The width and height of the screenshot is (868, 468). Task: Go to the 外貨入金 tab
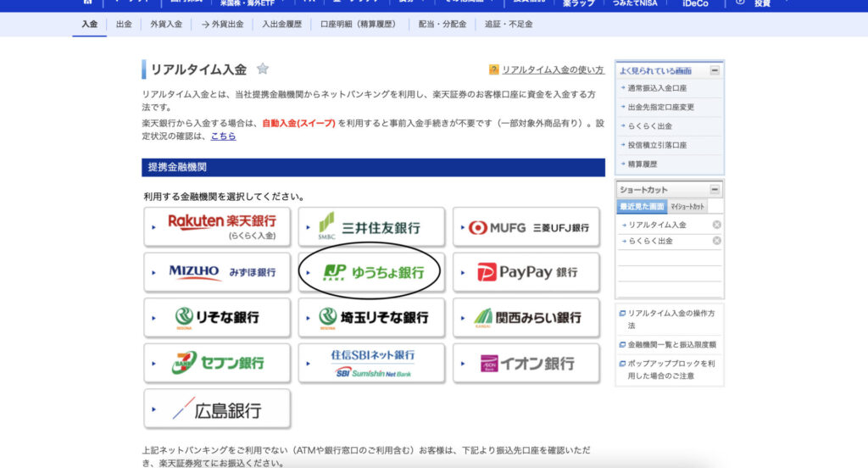tap(166, 25)
